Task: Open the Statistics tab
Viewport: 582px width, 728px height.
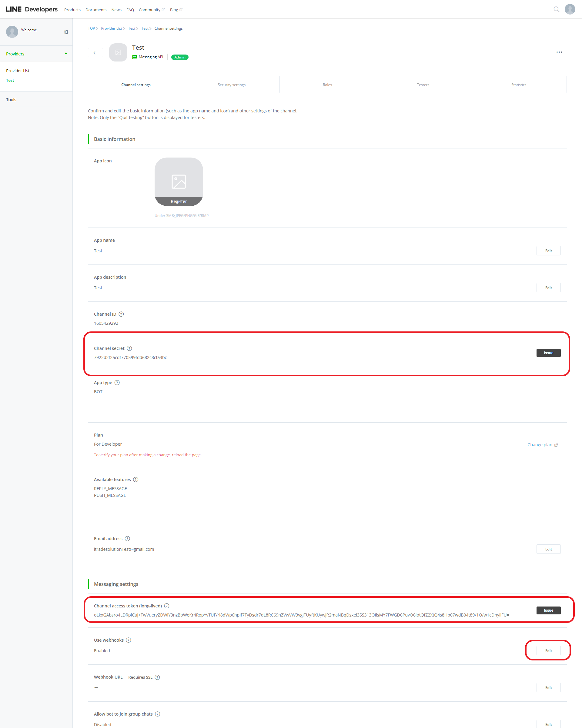Action: coord(519,85)
